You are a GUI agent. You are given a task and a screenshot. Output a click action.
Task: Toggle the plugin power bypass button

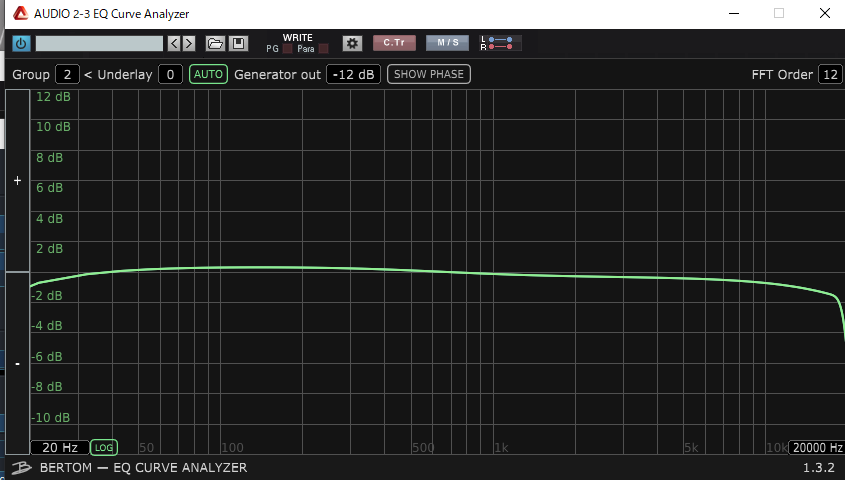coord(21,43)
